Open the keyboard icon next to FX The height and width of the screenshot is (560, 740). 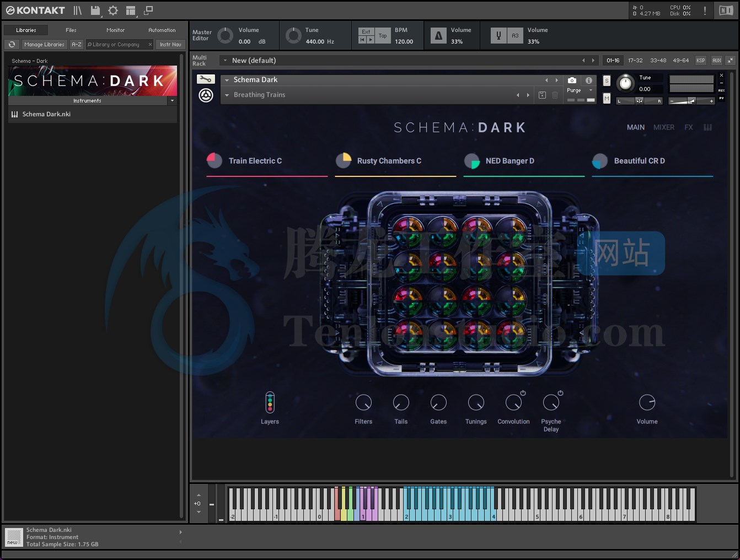[x=708, y=127]
